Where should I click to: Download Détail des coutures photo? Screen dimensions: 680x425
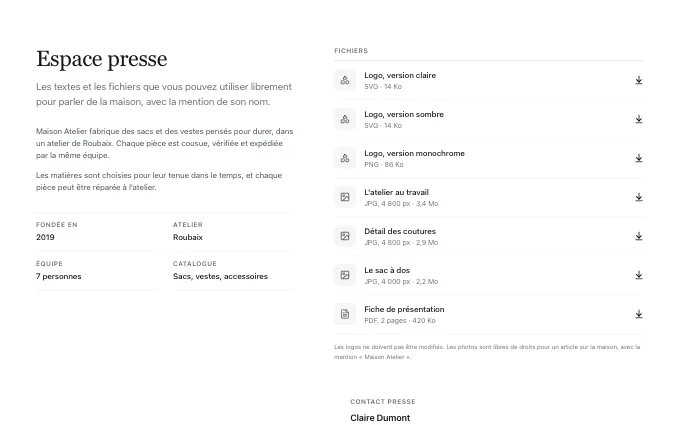click(639, 236)
